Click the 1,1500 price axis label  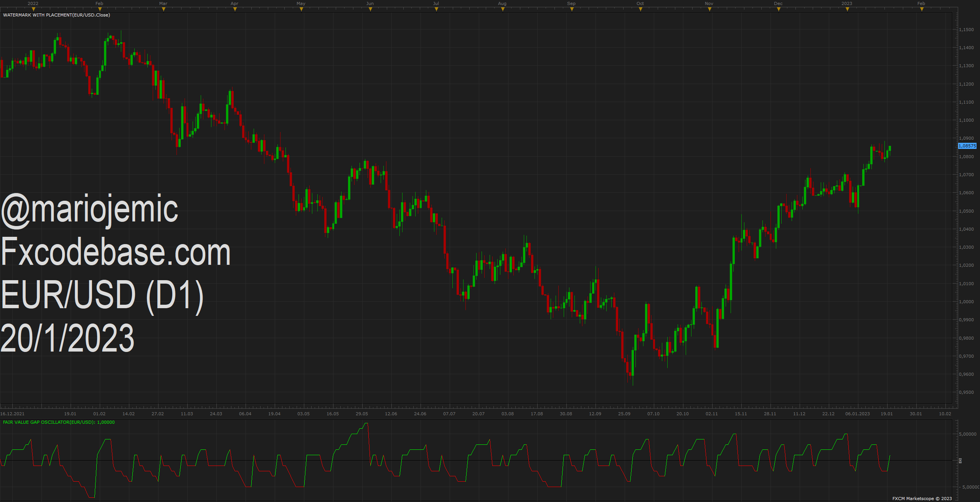966,30
